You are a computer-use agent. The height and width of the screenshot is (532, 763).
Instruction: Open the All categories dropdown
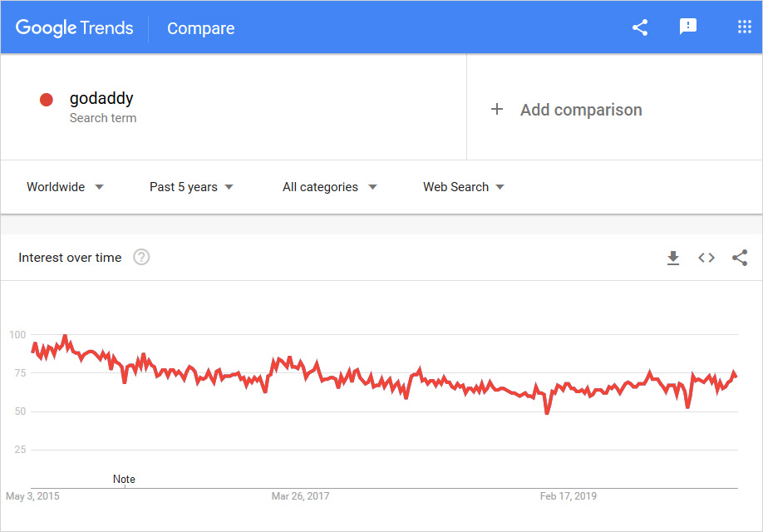tap(329, 187)
